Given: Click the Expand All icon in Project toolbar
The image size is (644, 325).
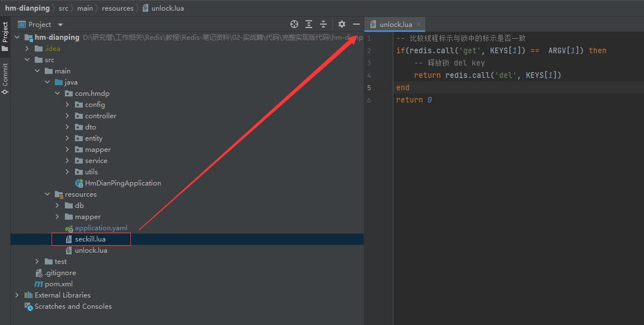Looking at the screenshot, I should click(309, 24).
